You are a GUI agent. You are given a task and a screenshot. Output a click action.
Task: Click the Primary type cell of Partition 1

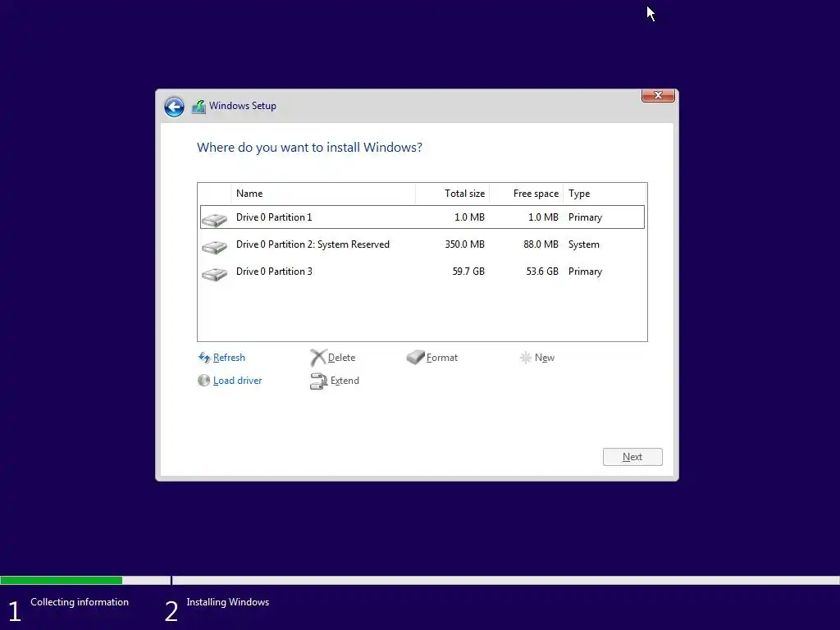[x=585, y=217]
